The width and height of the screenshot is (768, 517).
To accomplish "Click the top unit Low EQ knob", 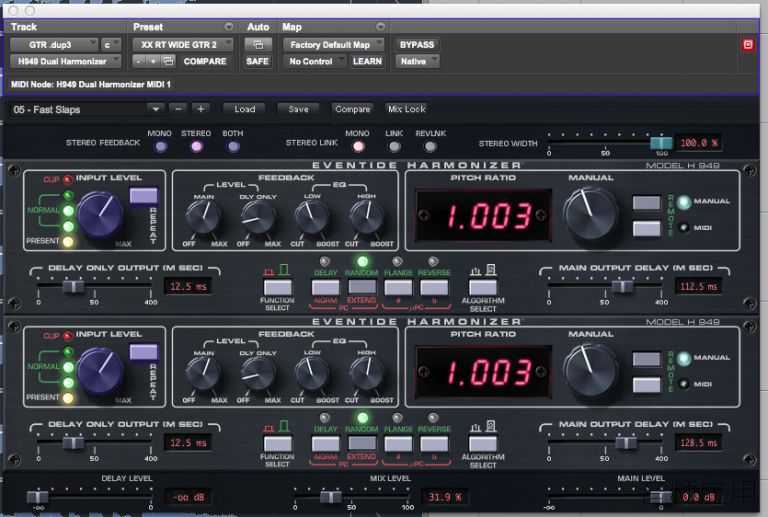I will pyautogui.click(x=311, y=217).
